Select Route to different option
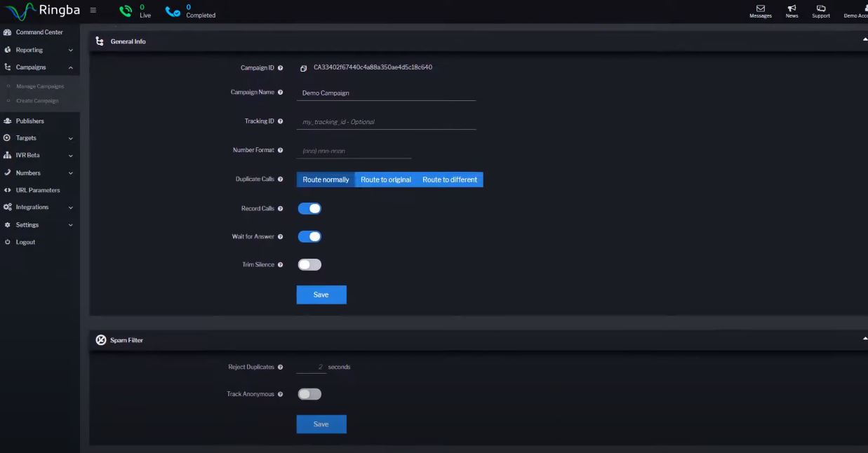Viewport: 868px width, 453px height. coord(450,180)
